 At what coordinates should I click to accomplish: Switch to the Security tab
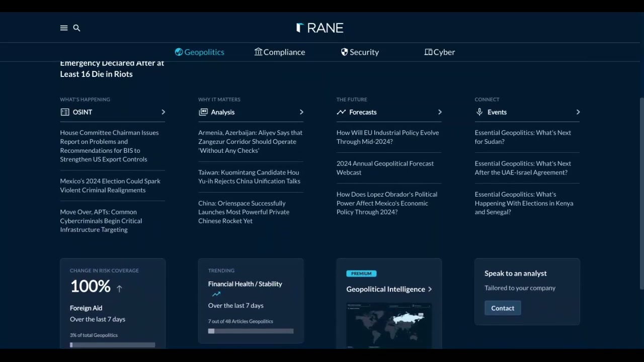(x=360, y=52)
